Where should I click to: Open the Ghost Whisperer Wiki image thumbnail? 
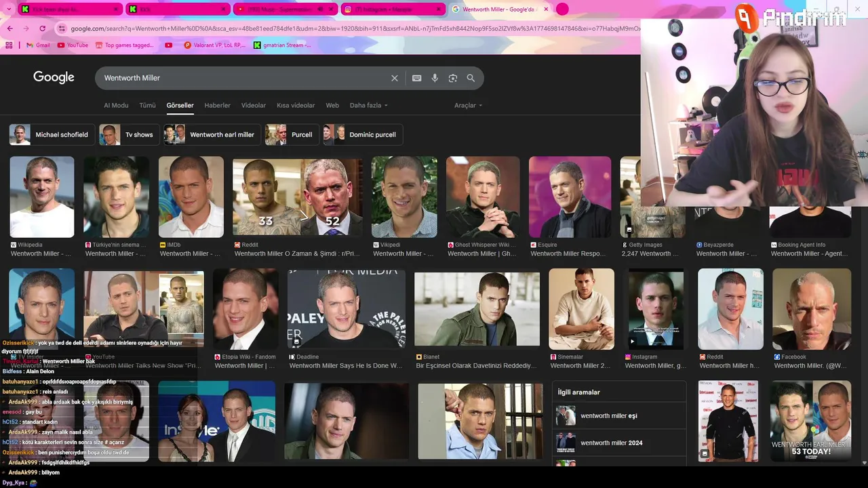click(483, 197)
